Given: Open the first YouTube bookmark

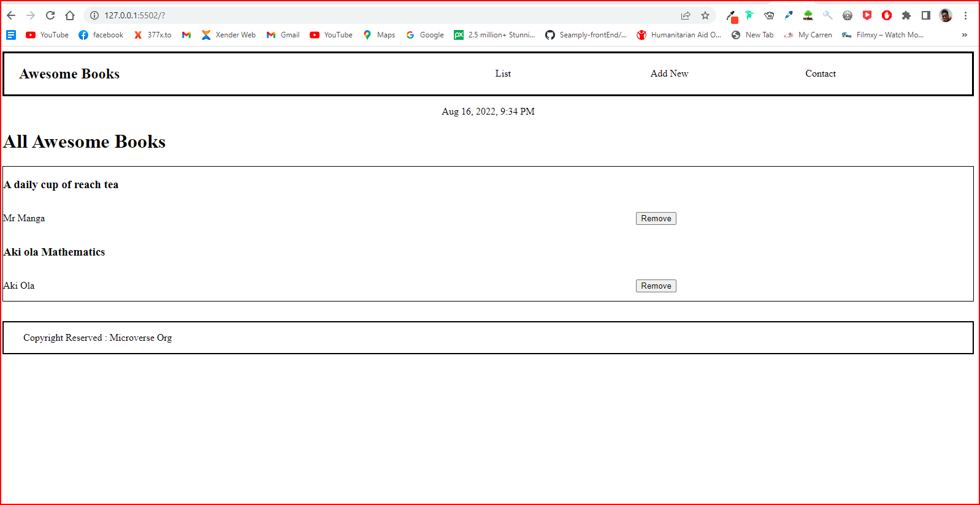Looking at the screenshot, I should (x=47, y=35).
